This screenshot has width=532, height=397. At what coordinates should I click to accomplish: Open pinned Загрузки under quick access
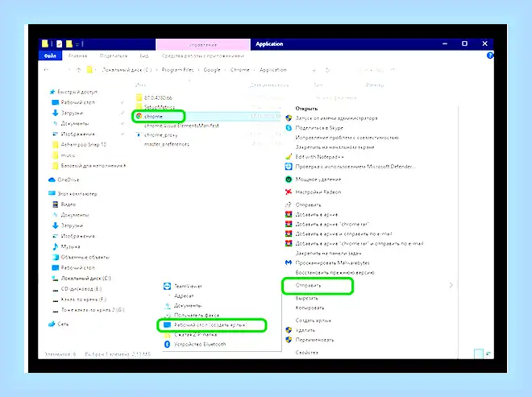[x=68, y=113]
